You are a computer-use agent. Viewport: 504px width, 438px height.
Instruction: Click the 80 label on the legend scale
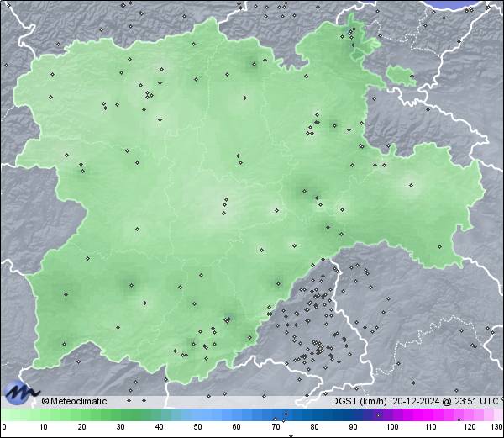tap(314, 427)
